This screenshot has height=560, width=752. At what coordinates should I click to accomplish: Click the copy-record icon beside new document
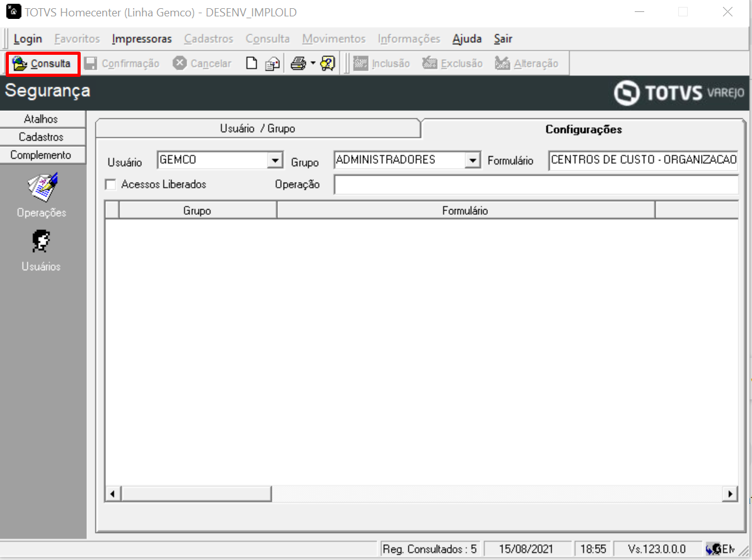272,63
